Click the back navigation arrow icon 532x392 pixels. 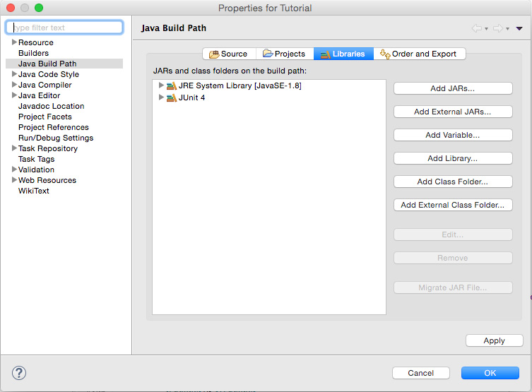pyautogui.click(x=477, y=28)
